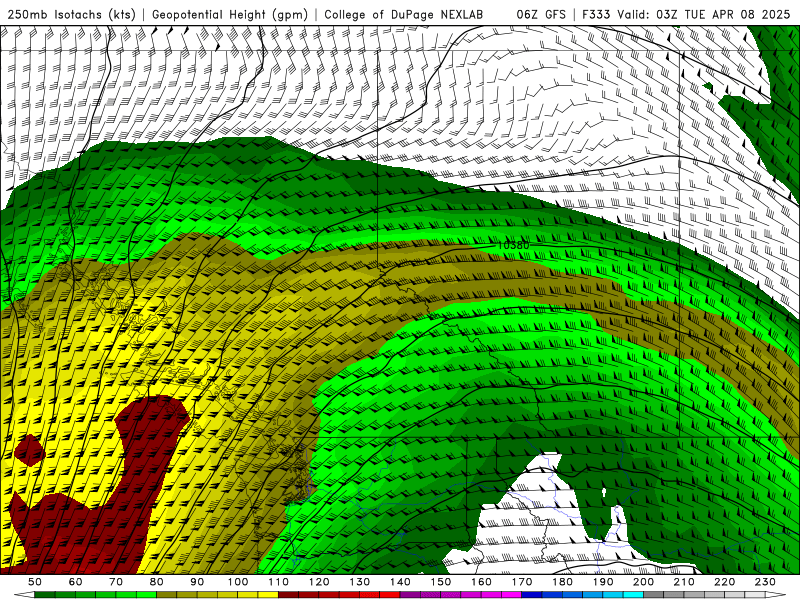Pick the dark blue swatch right of 170

pyautogui.click(x=532, y=595)
